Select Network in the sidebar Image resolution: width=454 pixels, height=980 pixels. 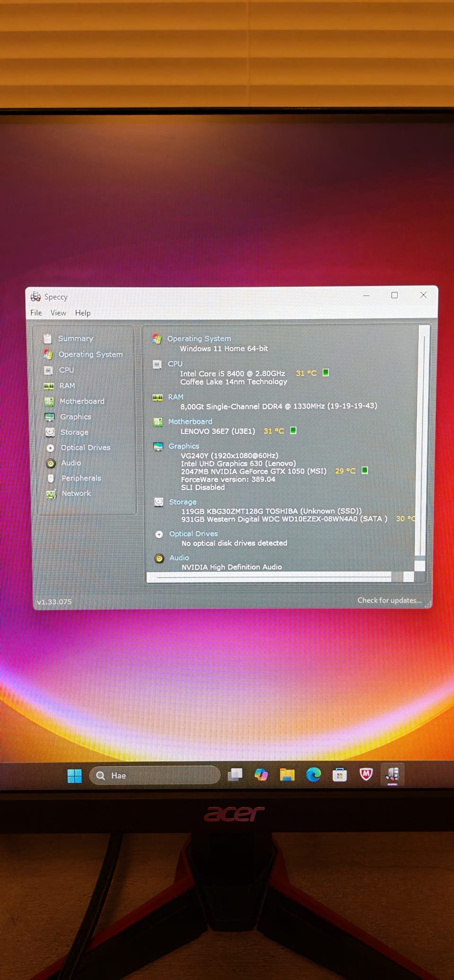click(x=76, y=493)
